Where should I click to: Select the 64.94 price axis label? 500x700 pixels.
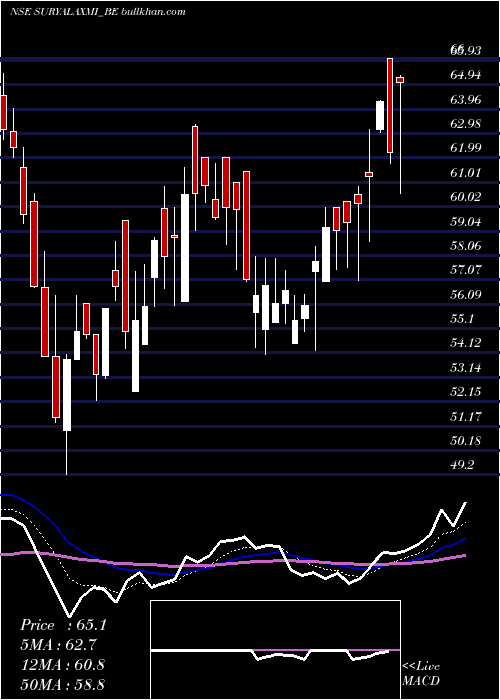(x=467, y=75)
